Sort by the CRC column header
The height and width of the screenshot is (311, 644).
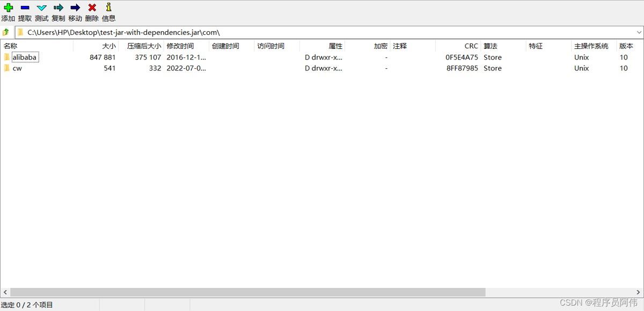click(471, 46)
